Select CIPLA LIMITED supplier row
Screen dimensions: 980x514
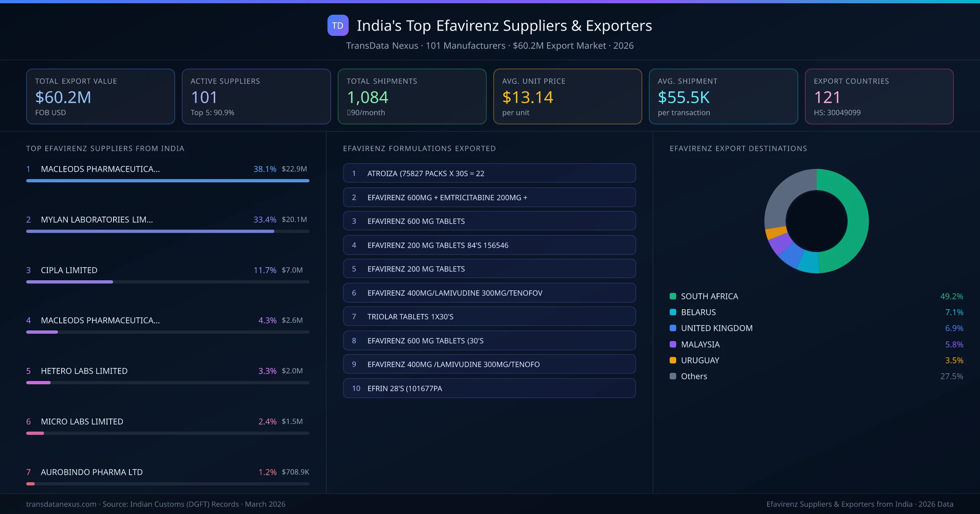[69, 270]
